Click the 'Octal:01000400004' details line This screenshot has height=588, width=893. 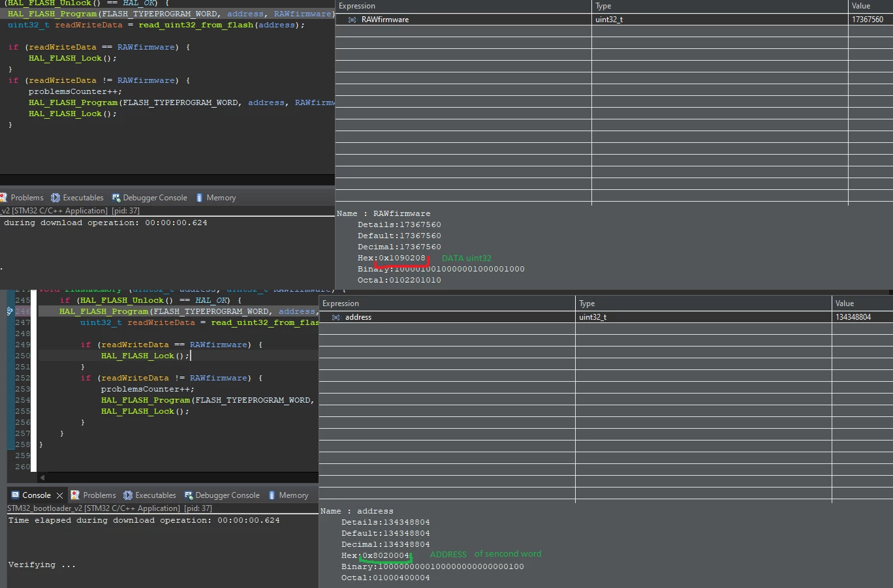click(386, 578)
